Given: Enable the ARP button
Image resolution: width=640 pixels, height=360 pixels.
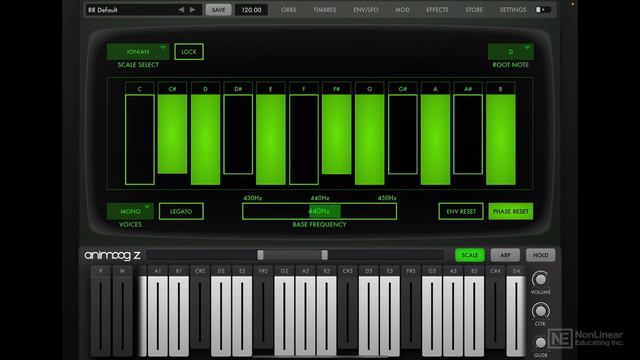Looking at the screenshot, I should tap(505, 255).
